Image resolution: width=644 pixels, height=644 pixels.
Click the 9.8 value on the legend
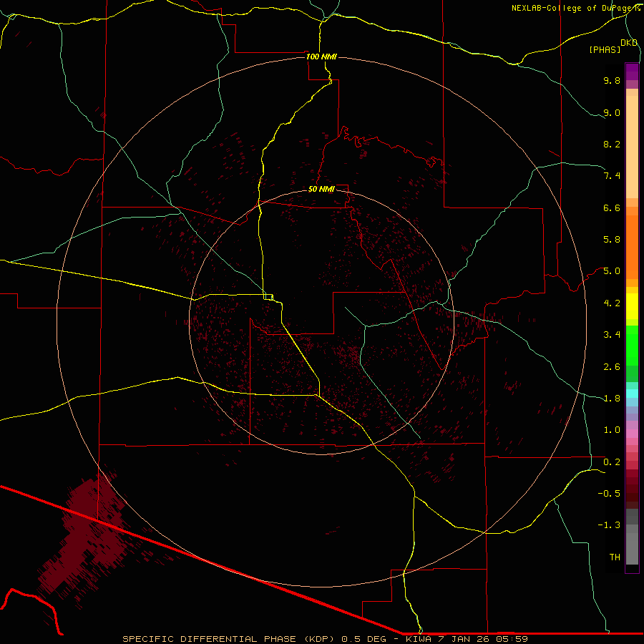[611, 81]
